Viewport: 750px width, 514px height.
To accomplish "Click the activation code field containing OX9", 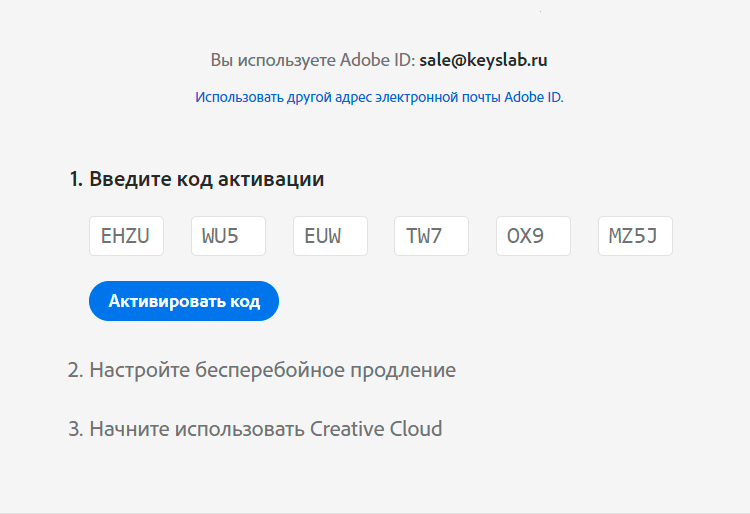I will (x=533, y=236).
